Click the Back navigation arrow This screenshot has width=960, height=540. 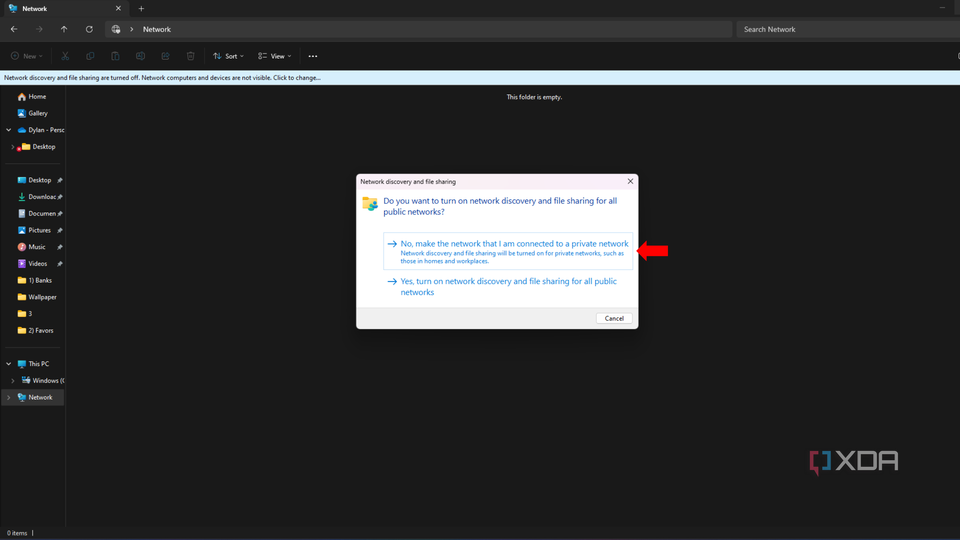pyautogui.click(x=14, y=29)
